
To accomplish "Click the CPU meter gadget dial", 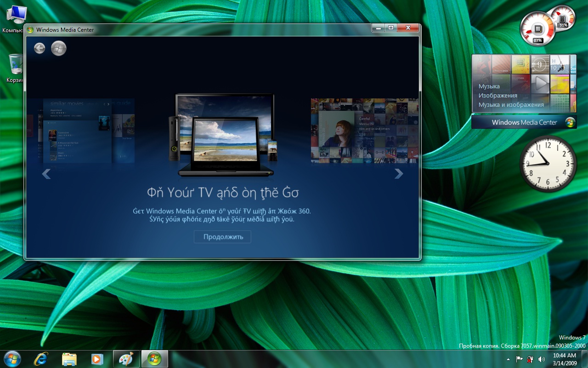I will (537, 29).
